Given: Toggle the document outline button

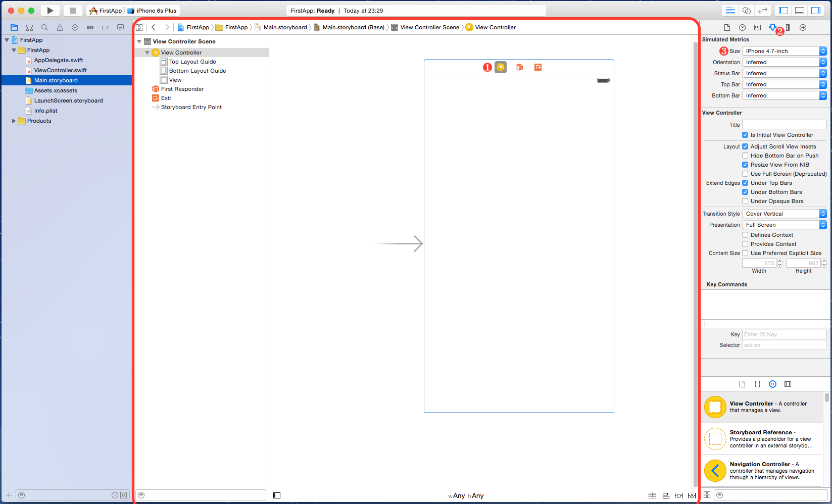Looking at the screenshot, I should point(277,495).
